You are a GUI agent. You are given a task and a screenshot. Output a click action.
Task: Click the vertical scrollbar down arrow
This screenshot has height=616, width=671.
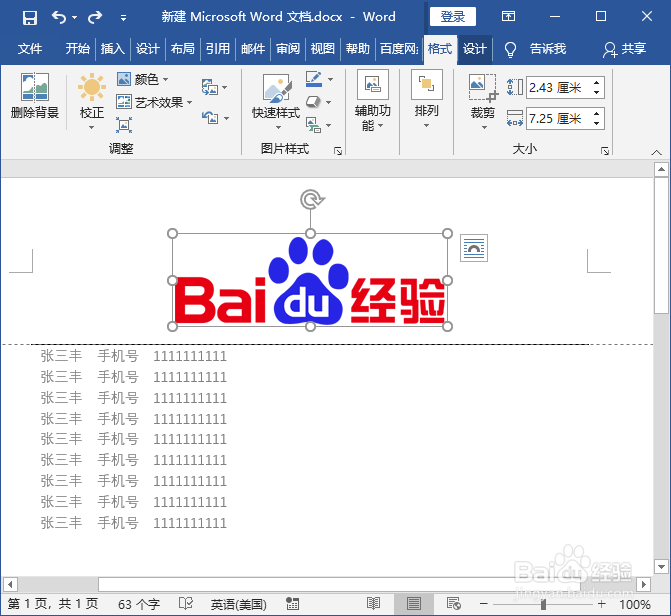pos(661,567)
